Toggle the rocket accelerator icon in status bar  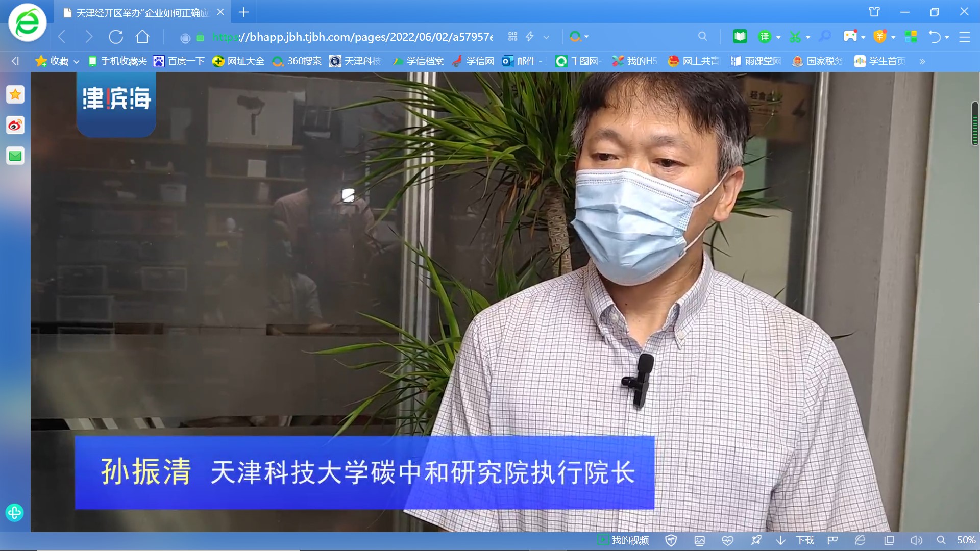tap(756, 540)
